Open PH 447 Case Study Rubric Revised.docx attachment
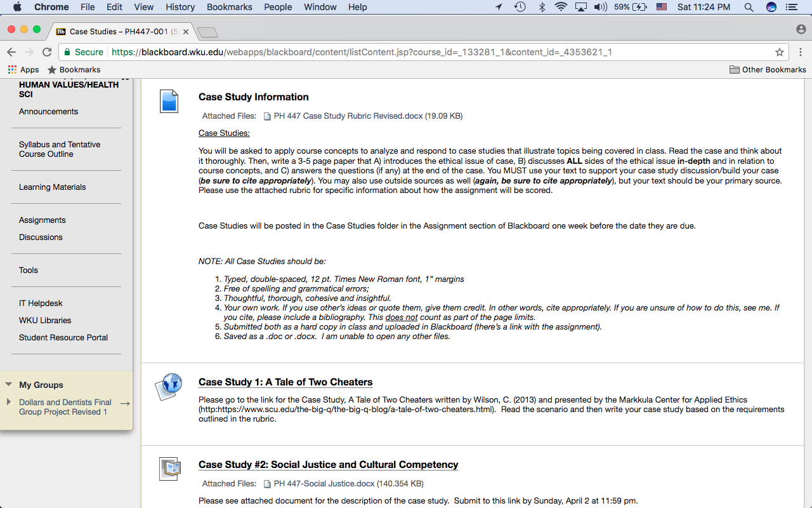Viewport: 812px width, 508px height. [x=348, y=116]
